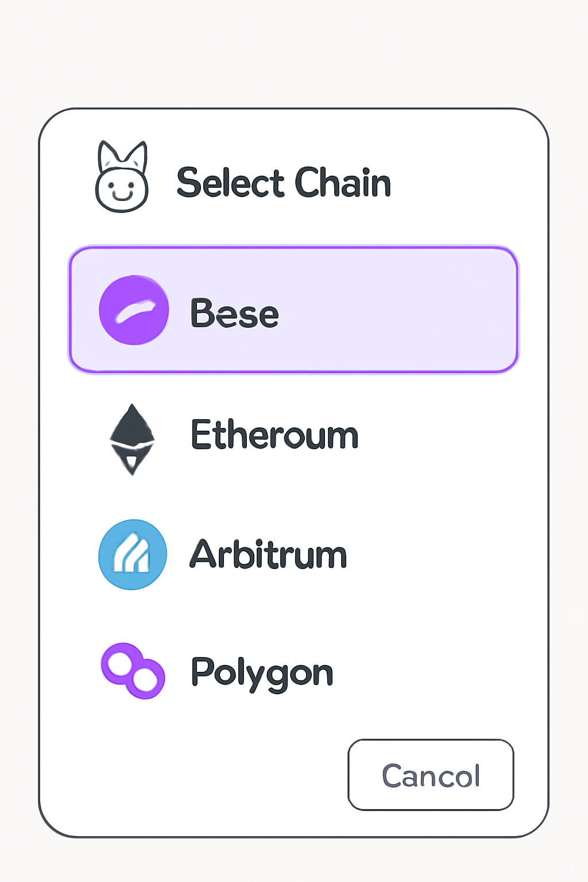Click the highlighted Bese selection row
This screenshot has height=882, width=588.
(294, 310)
